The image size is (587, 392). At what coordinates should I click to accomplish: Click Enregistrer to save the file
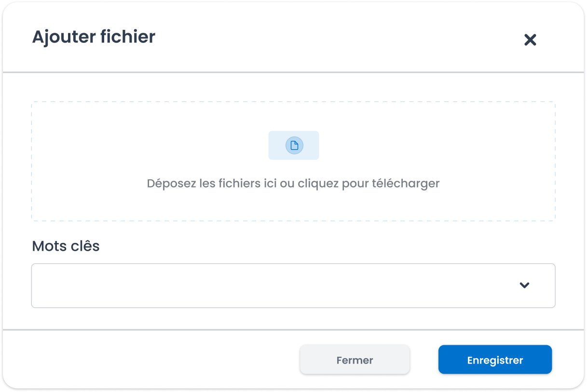(495, 360)
